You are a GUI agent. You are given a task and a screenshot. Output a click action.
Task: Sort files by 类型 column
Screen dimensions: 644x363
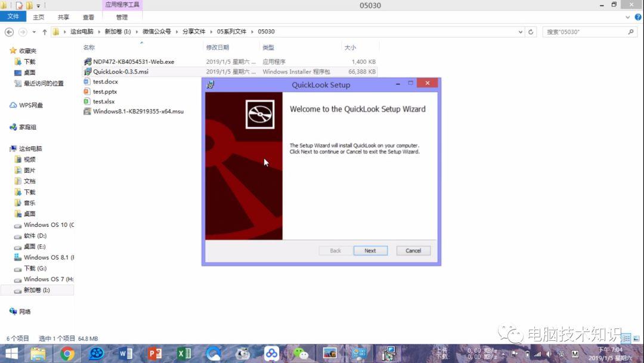coord(268,48)
